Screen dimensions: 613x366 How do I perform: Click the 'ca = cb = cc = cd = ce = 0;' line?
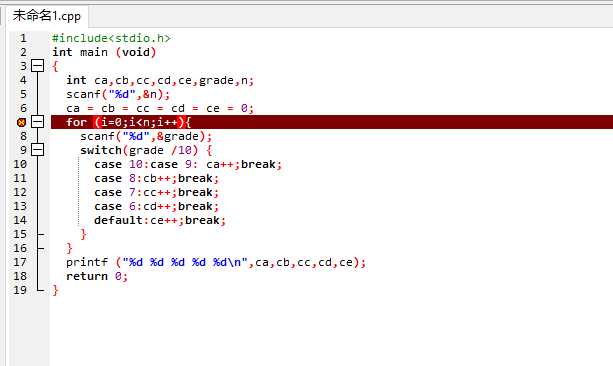160,108
